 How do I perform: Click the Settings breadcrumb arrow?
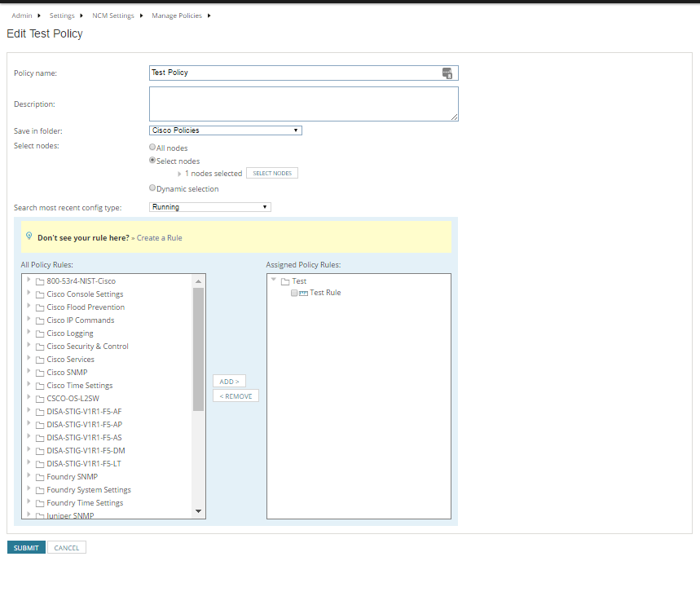(81, 15)
